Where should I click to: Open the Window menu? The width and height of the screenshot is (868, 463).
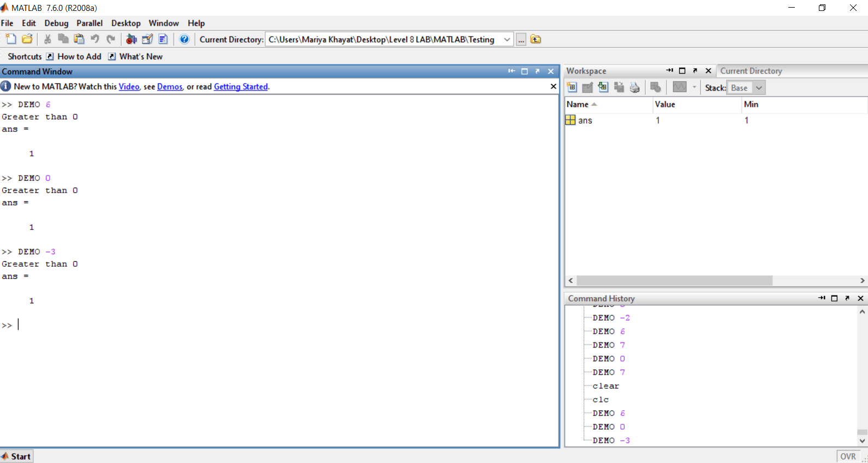point(164,23)
